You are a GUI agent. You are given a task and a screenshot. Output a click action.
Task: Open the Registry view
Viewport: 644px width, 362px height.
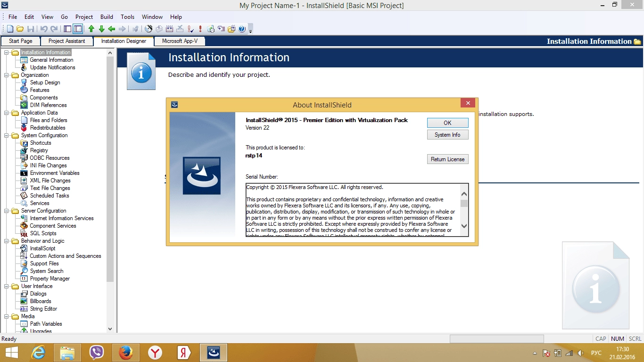click(x=39, y=150)
